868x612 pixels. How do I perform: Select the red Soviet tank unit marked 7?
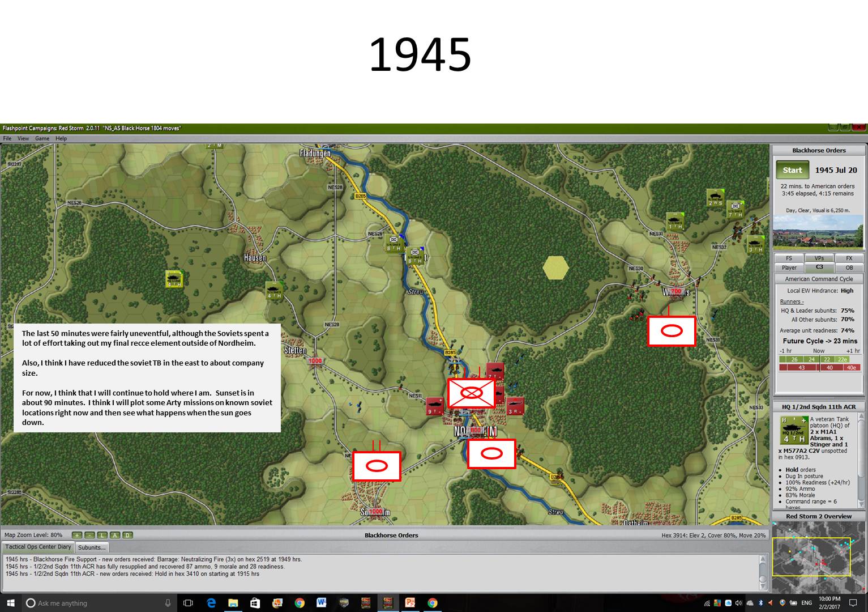click(x=495, y=371)
